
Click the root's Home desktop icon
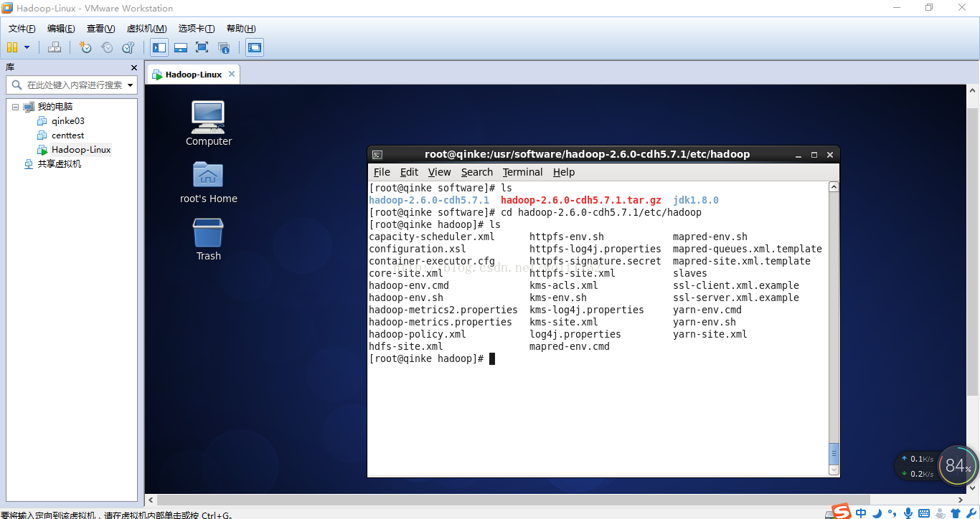click(x=208, y=182)
